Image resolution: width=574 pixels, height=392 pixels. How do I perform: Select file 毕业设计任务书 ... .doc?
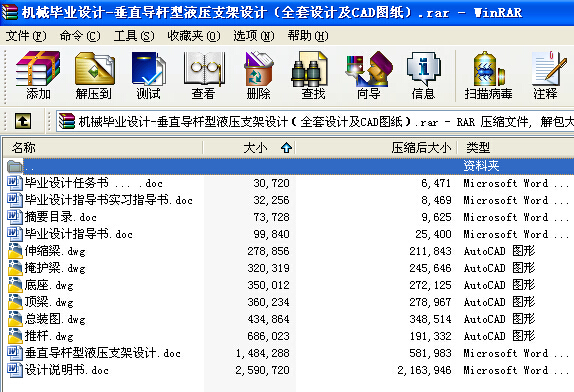94,183
